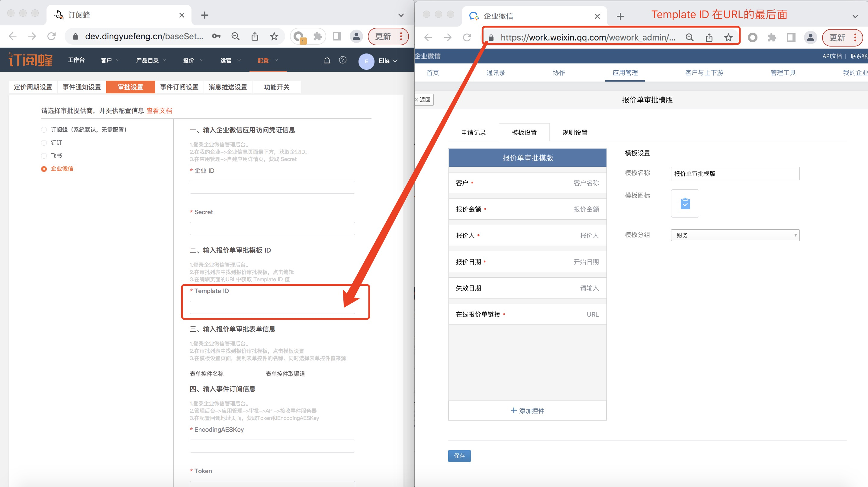Click the password key icon in address bar
Viewport: 868px width, 487px height.
coord(216,36)
